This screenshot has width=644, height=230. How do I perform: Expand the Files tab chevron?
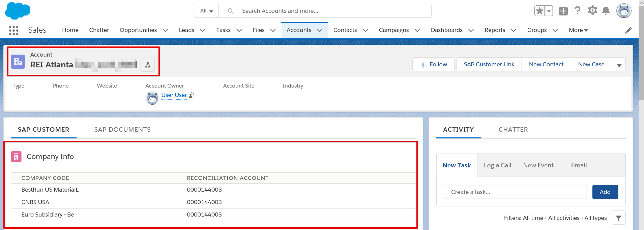(273, 30)
